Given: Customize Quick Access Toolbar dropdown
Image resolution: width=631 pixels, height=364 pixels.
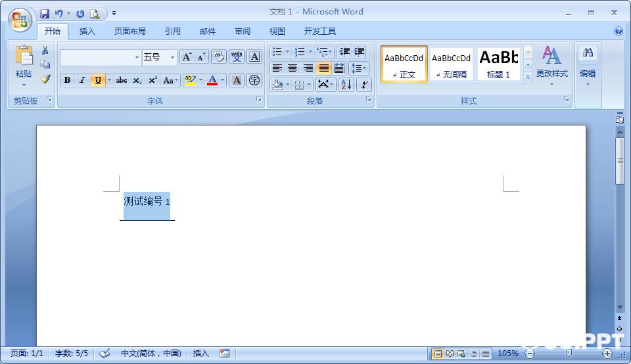Looking at the screenshot, I should (114, 13).
